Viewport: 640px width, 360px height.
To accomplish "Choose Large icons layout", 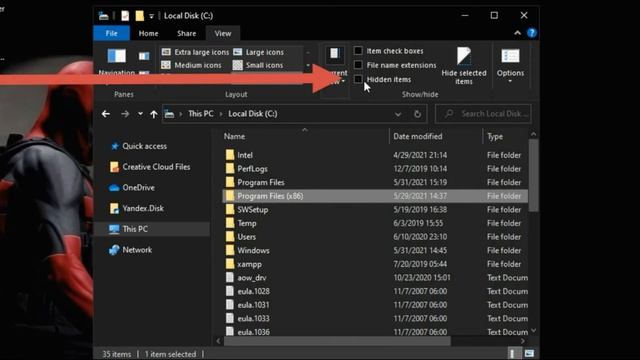I will point(258,52).
